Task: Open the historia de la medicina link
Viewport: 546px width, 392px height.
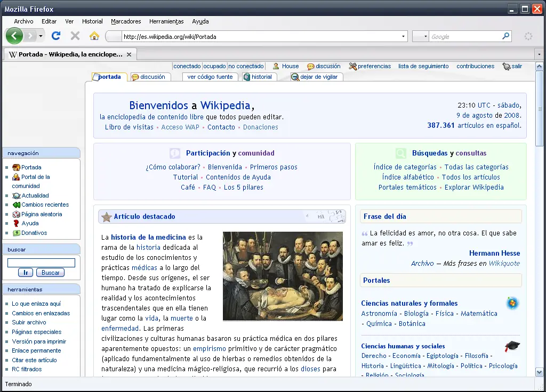Action: 148,237
